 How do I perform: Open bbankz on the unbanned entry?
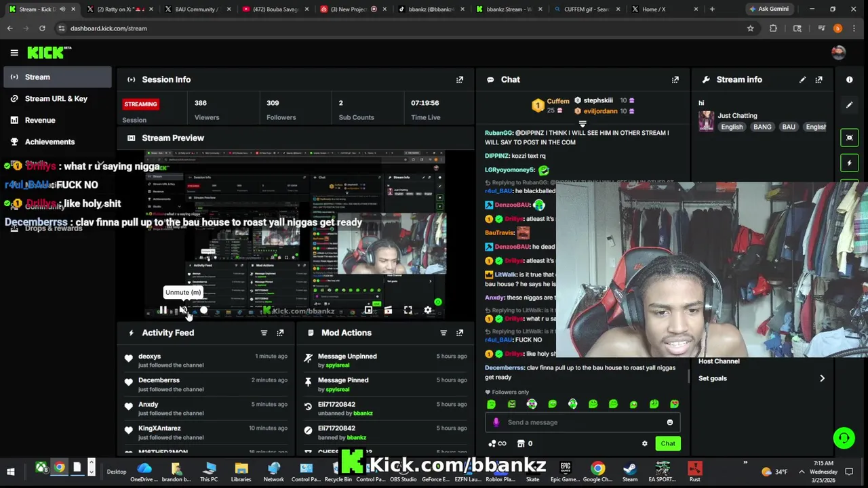point(363,413)
